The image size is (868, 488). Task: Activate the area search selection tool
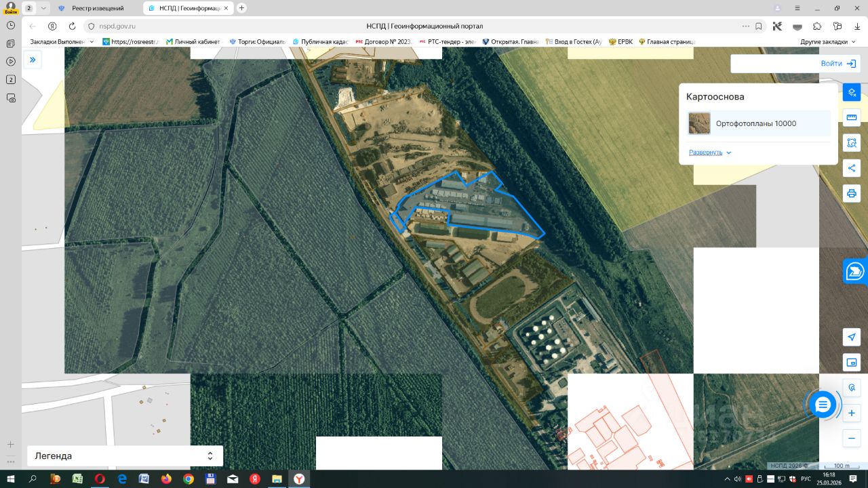pos(852,143)
